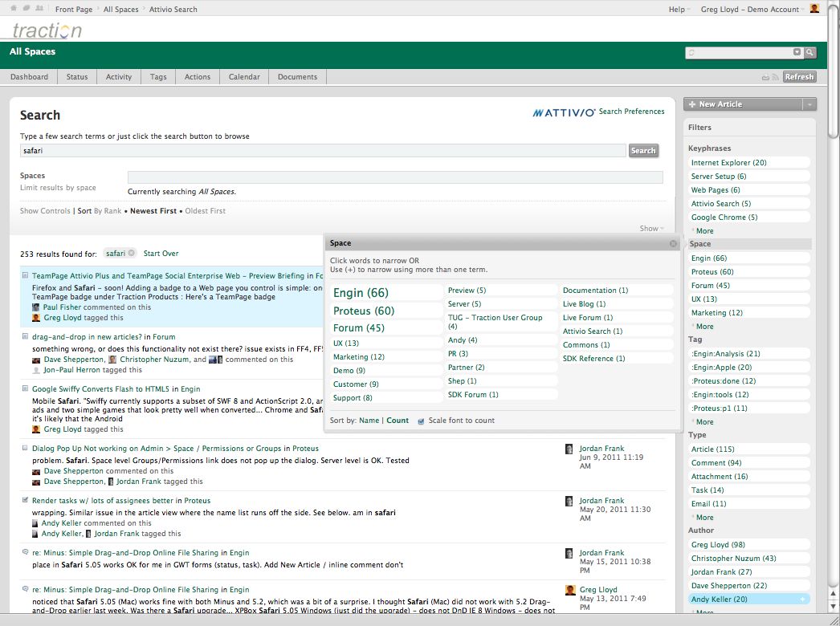Viewport: 840px width, 626px height.
Task: Click the article icon beside TeamPage Attivio Plus result
Action: tap(25, 275)
